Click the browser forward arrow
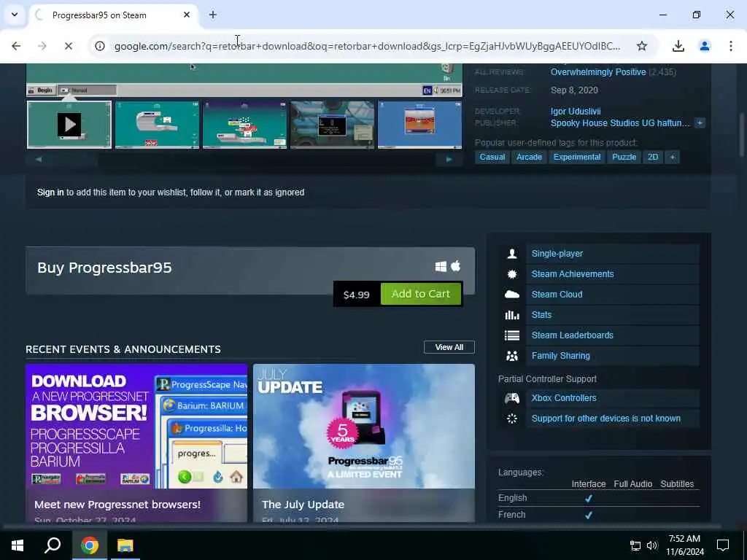747x560 pixels. [x=42, y=46]
